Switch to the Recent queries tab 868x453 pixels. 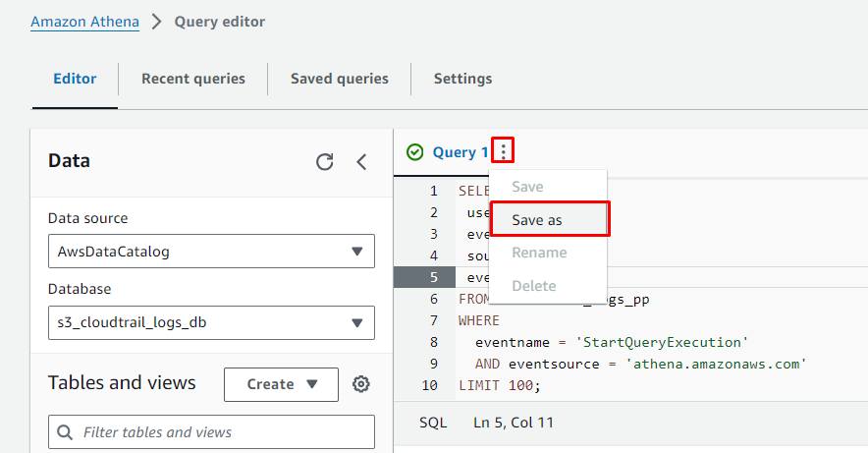(x=192, y=79)
